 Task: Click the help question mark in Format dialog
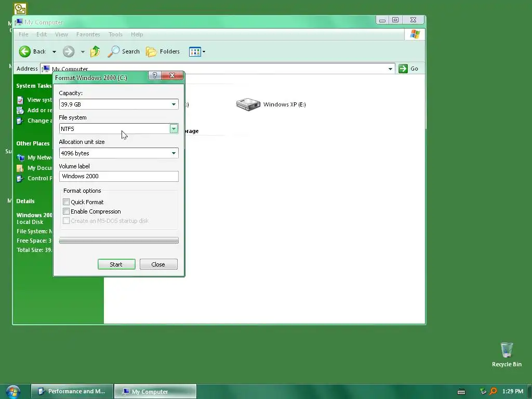tap(155, 75)
